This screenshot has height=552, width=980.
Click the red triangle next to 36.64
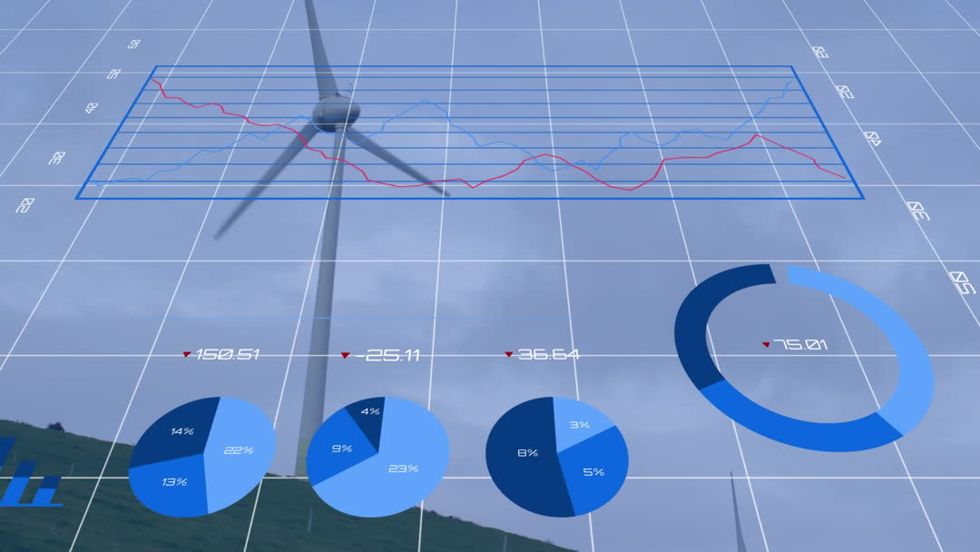coord(509,354)
